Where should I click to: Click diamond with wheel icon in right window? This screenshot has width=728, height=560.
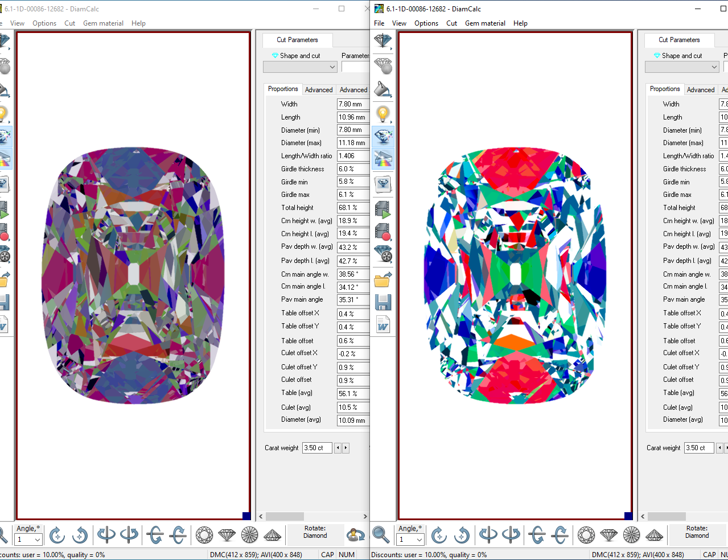383,254
